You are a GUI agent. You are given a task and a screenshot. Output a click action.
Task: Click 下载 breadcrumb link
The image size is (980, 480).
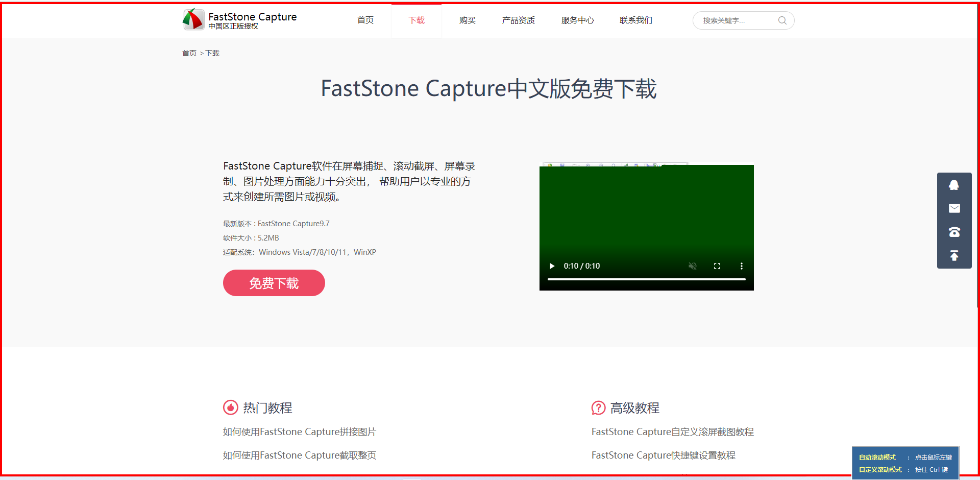coord(212,53)
